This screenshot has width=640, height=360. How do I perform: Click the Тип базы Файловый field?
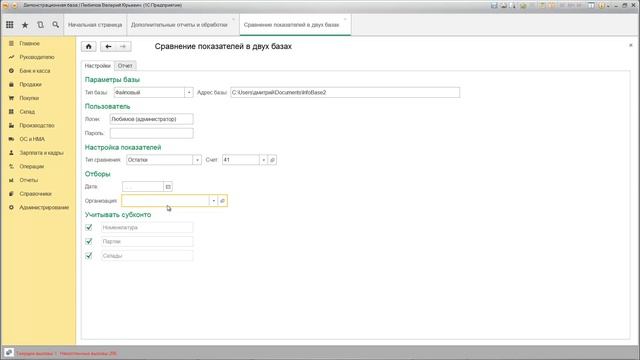[x=149, y=93]
